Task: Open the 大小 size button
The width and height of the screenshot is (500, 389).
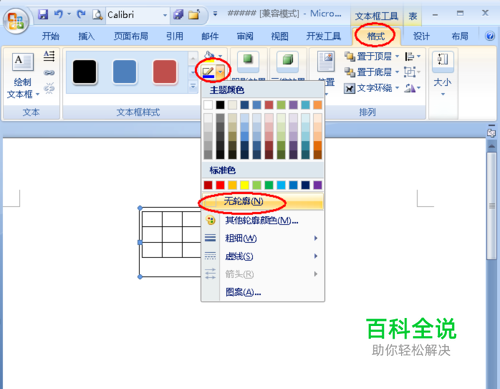Action: click(x=443, y=74)
